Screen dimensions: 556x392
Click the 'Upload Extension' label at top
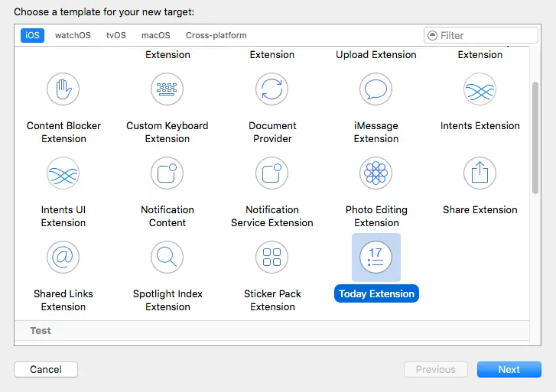tap(376, 54)
